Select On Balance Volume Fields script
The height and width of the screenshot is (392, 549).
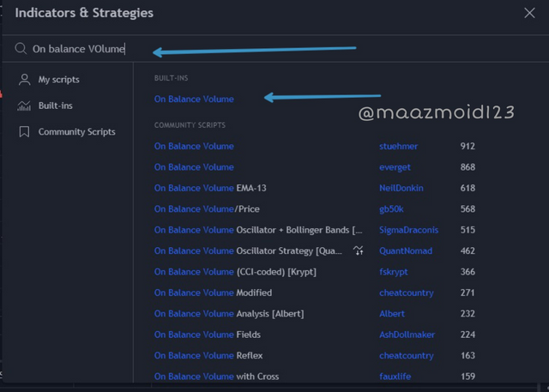[208, 335]
